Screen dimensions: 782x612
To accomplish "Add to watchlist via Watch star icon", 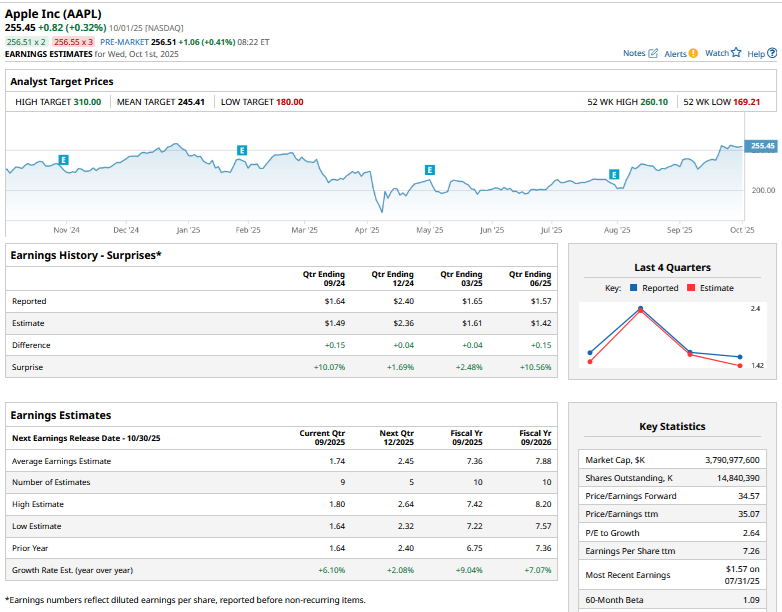I will (736, 53).
